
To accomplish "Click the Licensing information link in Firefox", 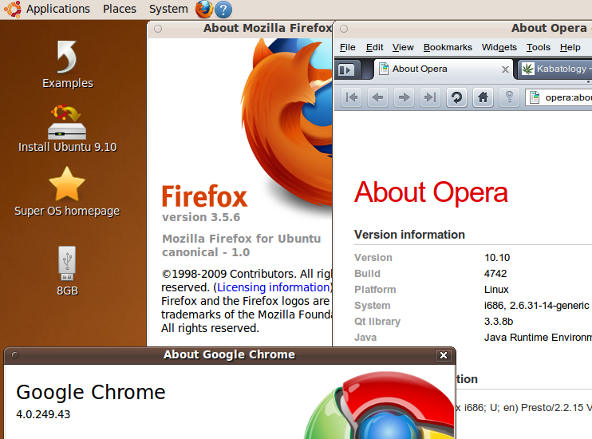I will point(273,287).
